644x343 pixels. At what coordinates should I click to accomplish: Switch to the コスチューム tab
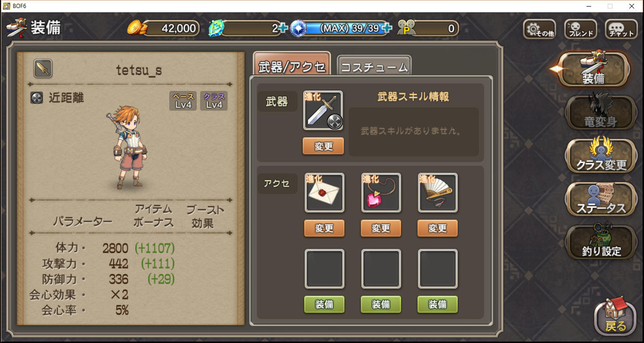[x=374, y=66]
